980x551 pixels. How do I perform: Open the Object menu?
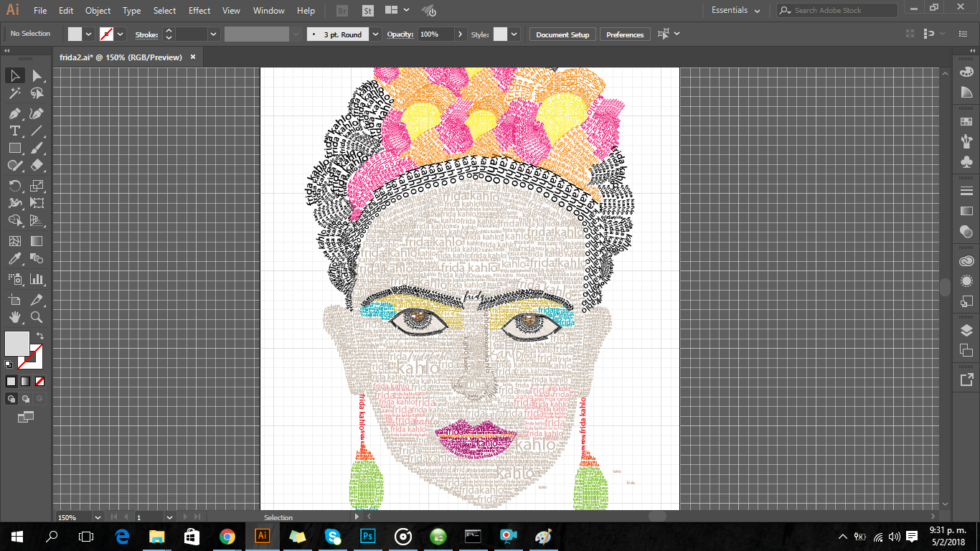(x=98, y=10)
